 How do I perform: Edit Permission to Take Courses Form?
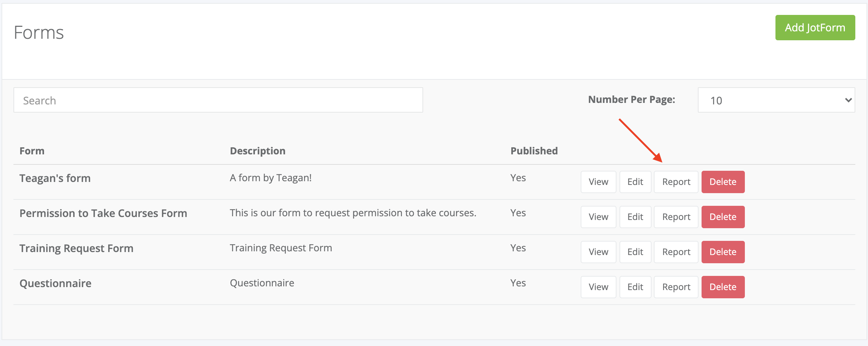pos(635,217)
